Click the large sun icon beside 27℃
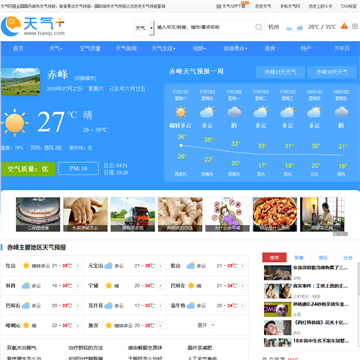This screenshot has width=360, height=360. pyautogui.click(x=14, y=123)
